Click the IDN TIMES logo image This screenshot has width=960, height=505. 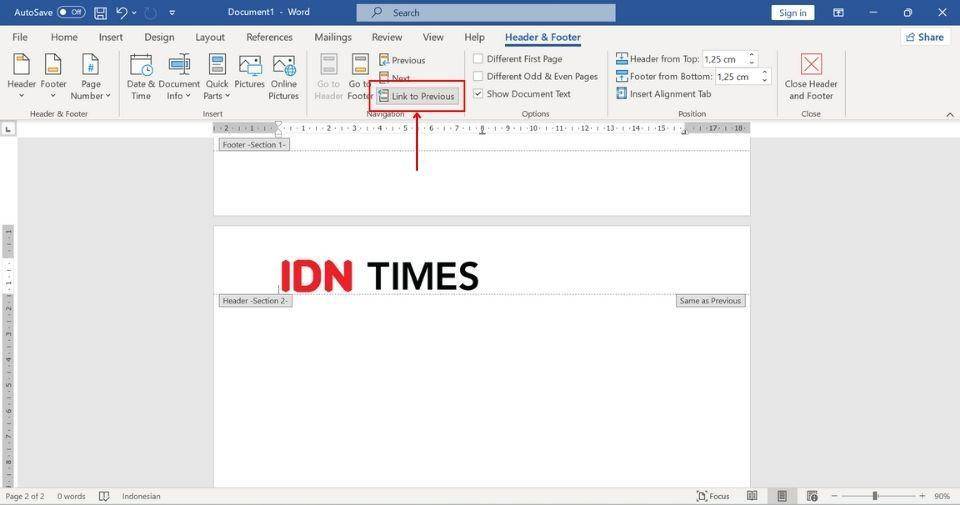(380, 275)
